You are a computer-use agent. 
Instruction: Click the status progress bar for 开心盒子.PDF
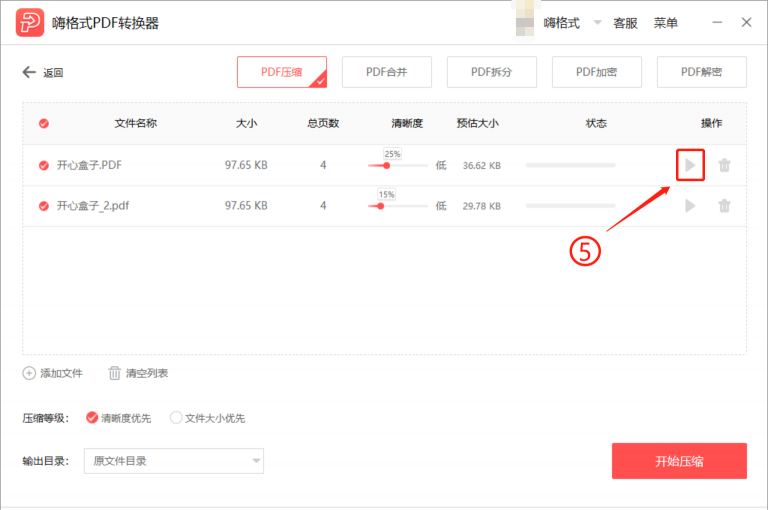click(x=571, y=166)
